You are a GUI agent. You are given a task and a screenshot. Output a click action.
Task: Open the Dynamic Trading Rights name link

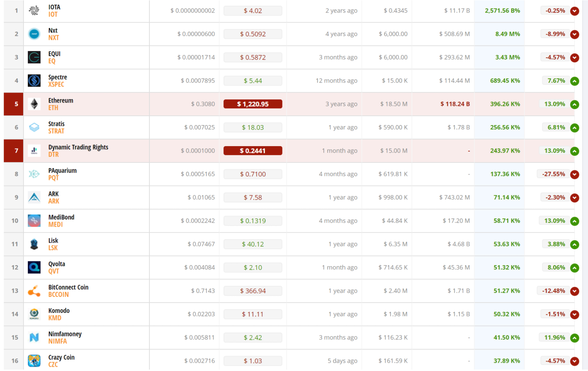(78, 147)
